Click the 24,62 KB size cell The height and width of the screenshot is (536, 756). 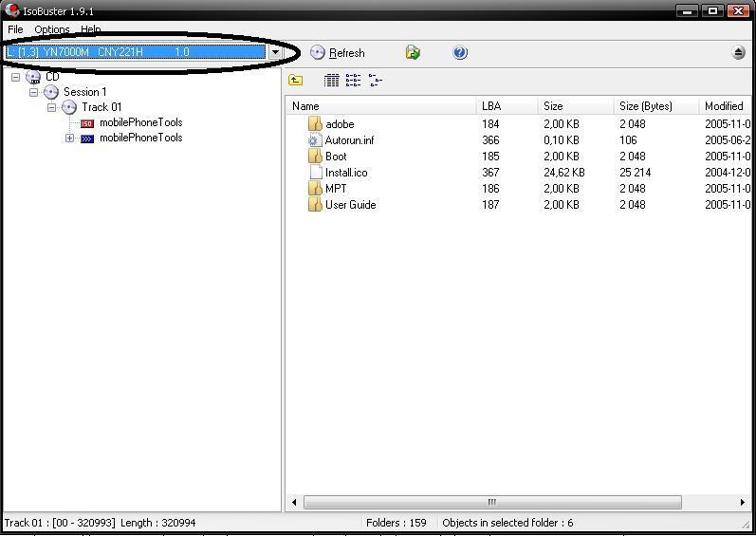[x=564, y=173]
